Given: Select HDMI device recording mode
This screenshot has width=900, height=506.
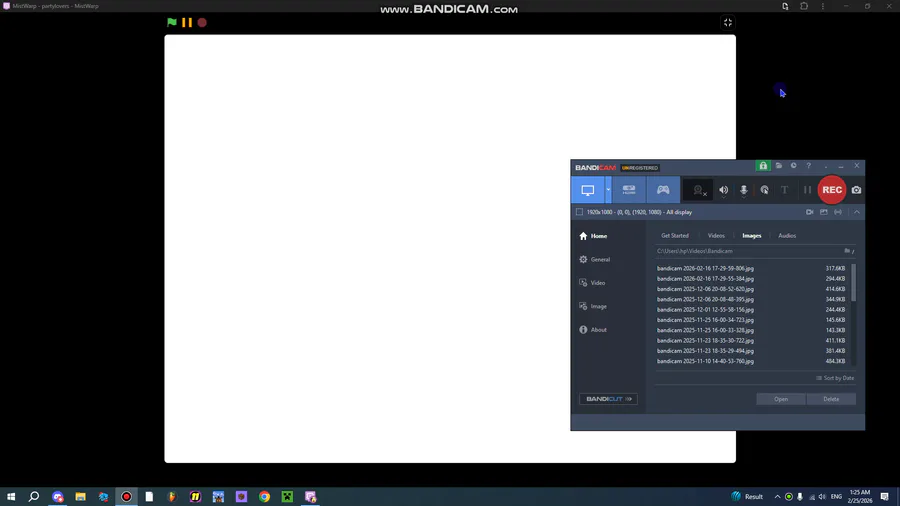Looking at the screenshot, I should [629, 190].
